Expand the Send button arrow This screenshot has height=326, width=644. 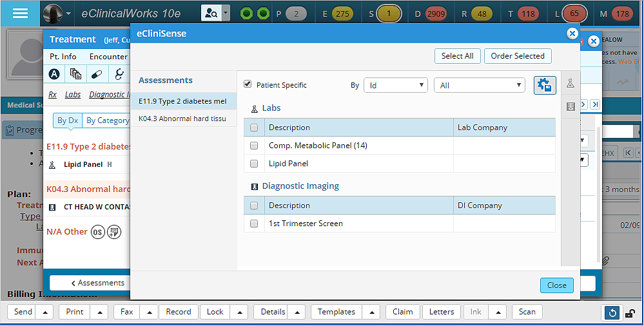tap(44, 312)
